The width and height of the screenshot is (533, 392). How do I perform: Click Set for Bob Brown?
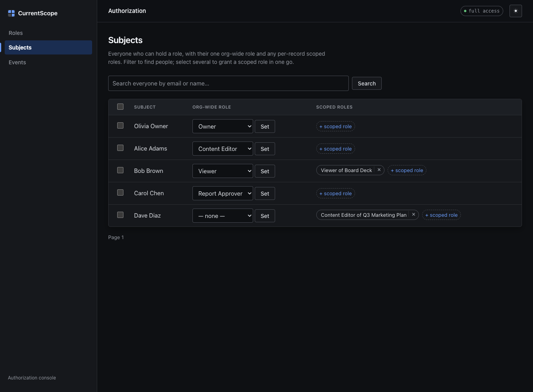(x=265, y=171)
